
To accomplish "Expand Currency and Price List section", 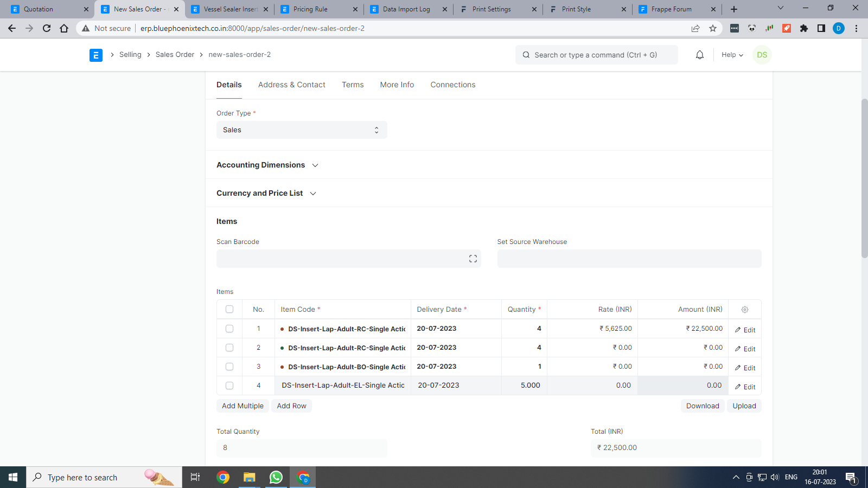I will [266, 193].
